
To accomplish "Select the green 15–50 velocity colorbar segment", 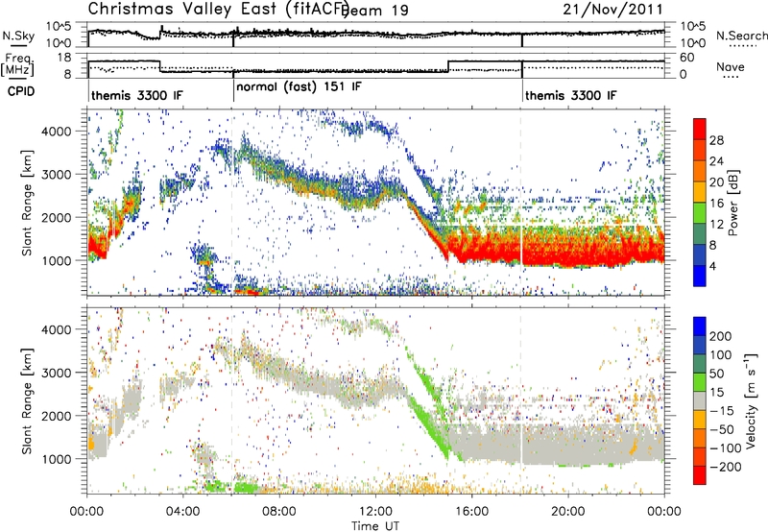I will [x=700, y=382].
